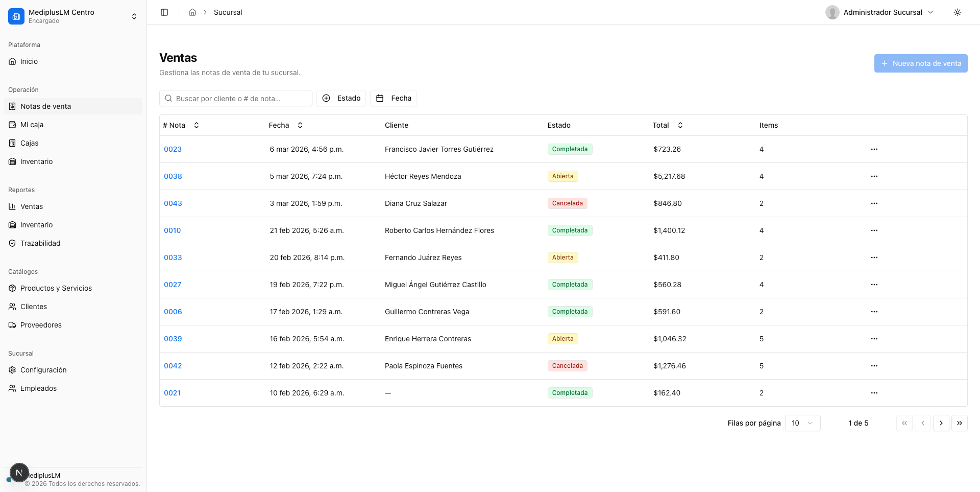Go to the next page arrow
The width and height of the screenshot is (980, 492).
pyautogui.click(x=941, y=423)
